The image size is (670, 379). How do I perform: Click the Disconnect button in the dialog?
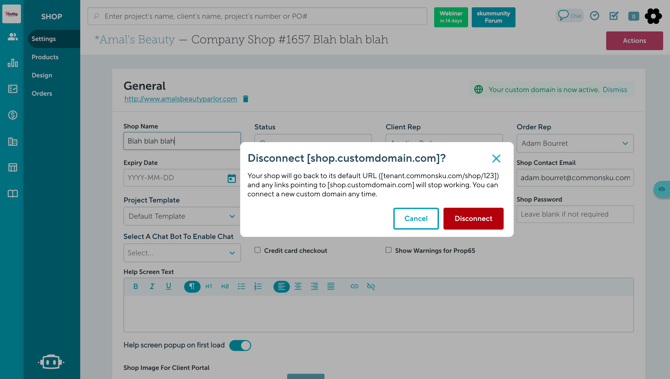(473, 218)
